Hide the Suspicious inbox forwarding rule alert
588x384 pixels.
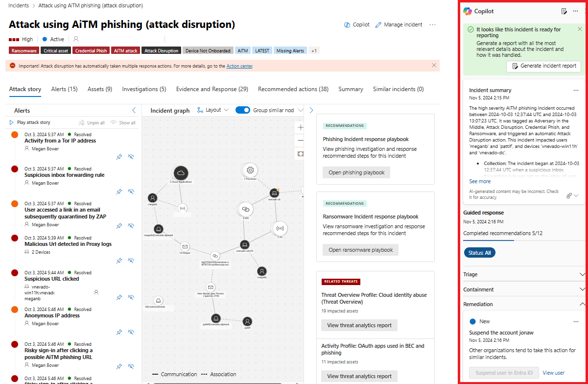point(131,192)
